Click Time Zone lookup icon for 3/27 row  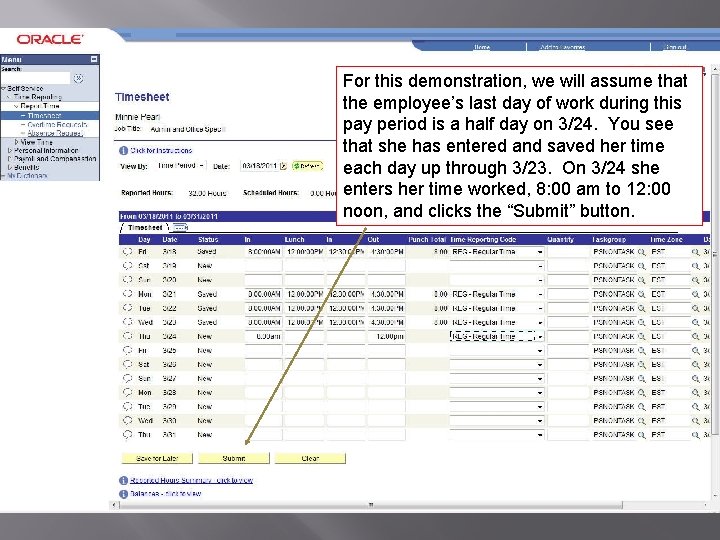pyautogui.click(x=696, y=378)
